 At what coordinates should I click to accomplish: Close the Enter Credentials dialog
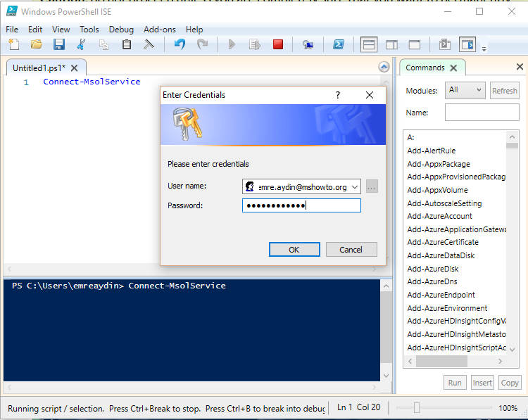coord(370,95)
